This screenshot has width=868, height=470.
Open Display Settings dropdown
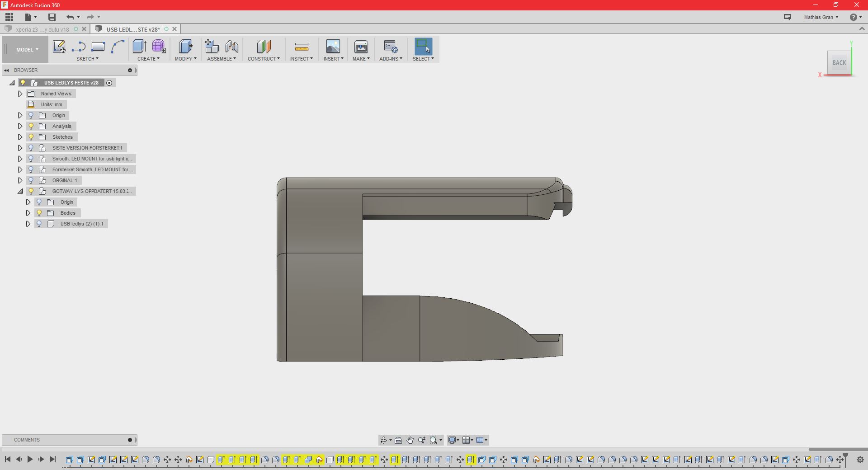coord(453,440)
